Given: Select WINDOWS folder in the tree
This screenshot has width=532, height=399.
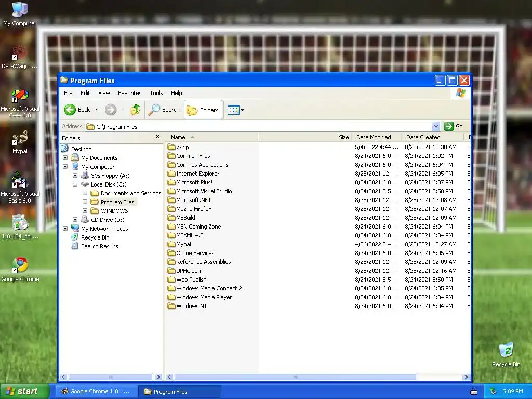Looking at the screenshot, I should tap(114, 211).
